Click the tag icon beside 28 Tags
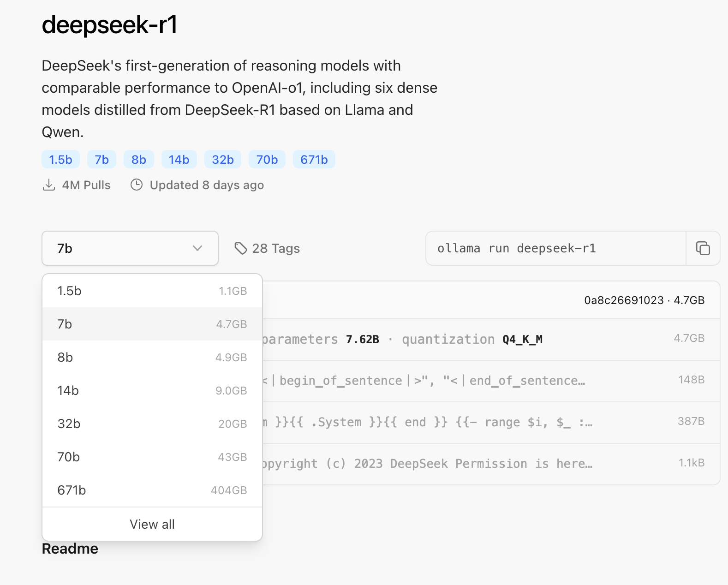This screenshot has width=728, height=585. (x=241, y=249)
